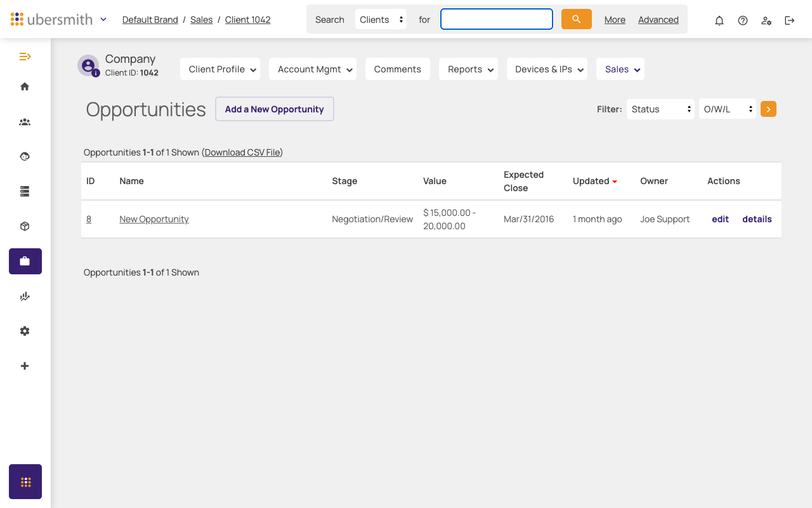Sort by Owner column header

coord(654,181)
